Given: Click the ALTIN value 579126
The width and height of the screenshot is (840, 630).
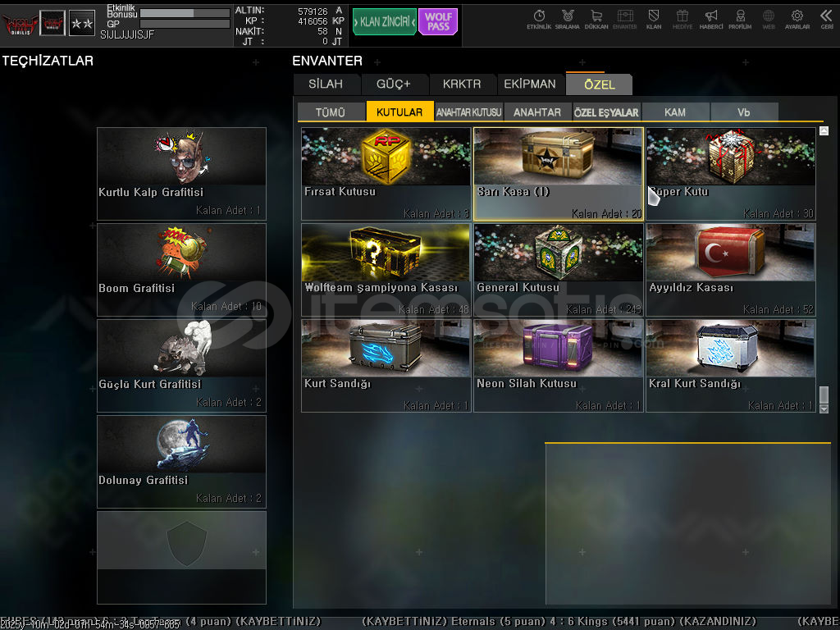Looking at the screenshot, I should coord(313,11).
